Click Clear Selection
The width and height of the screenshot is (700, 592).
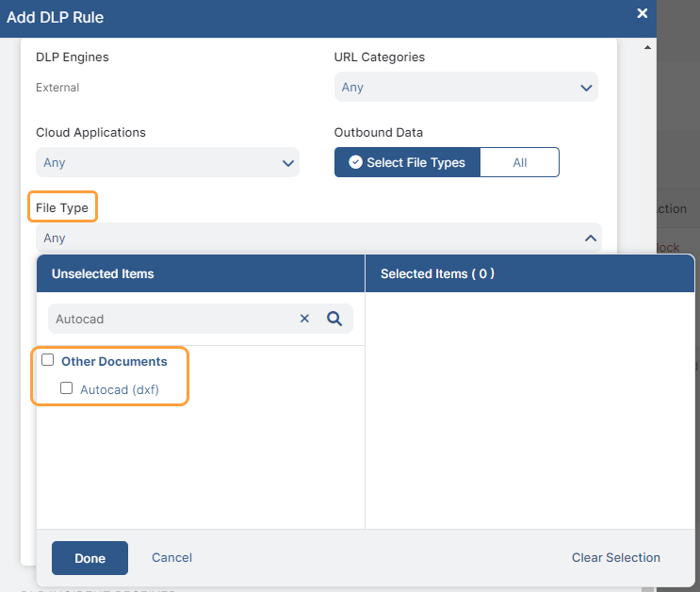pos(615,558)
